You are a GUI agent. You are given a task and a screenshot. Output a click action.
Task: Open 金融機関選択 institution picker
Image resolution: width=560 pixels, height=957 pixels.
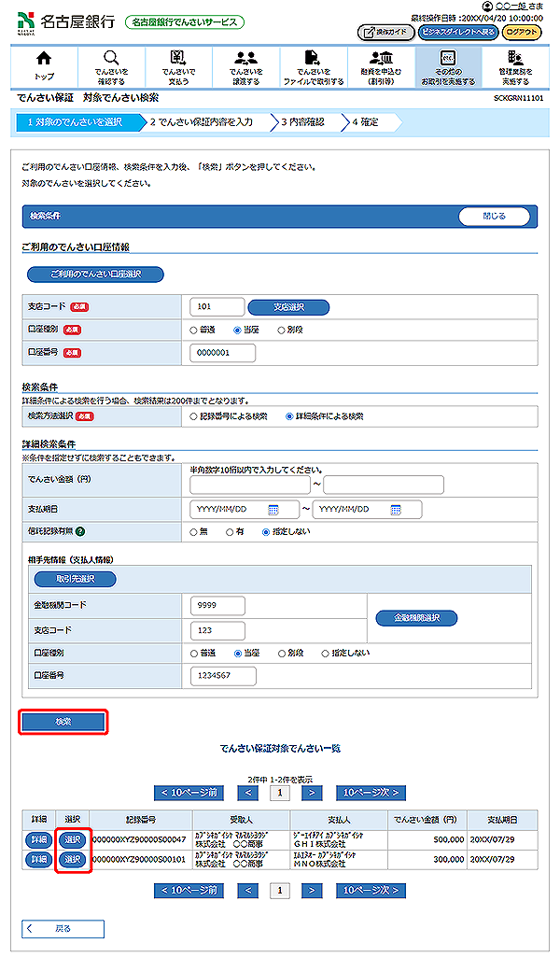coord(415,618)
